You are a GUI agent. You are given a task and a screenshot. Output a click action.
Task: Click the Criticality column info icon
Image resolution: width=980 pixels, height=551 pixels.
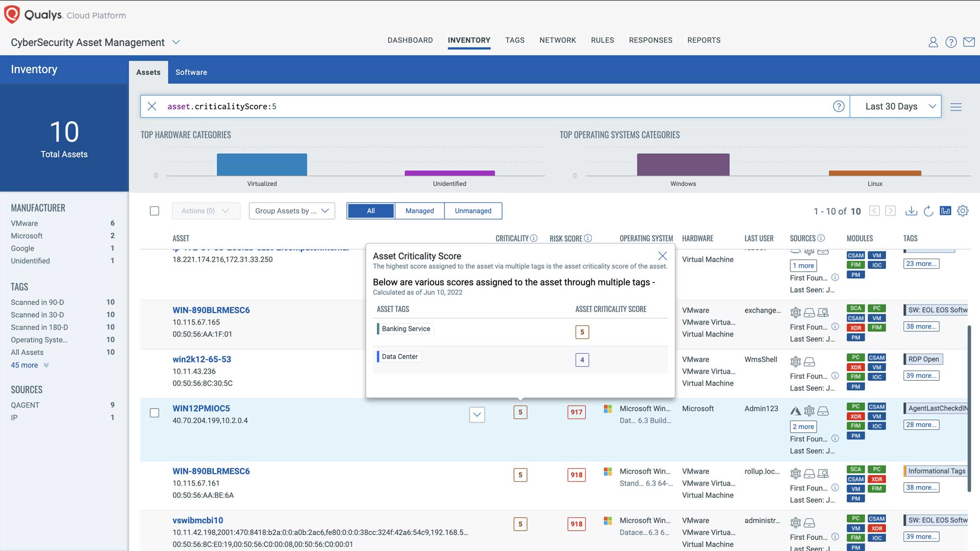click(x=534, y=238)
